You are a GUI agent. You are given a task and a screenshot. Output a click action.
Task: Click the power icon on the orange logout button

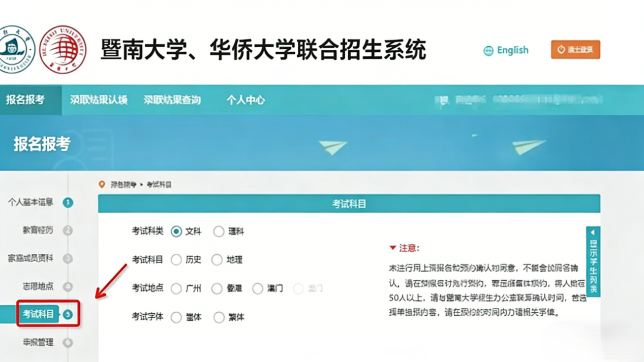[x=561, y=50]
